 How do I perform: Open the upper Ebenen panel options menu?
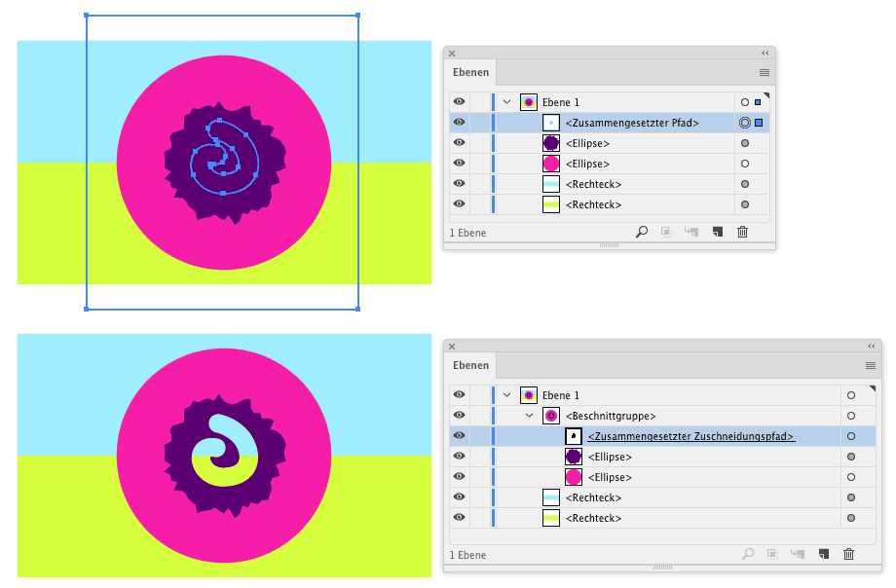click(765, 72)
